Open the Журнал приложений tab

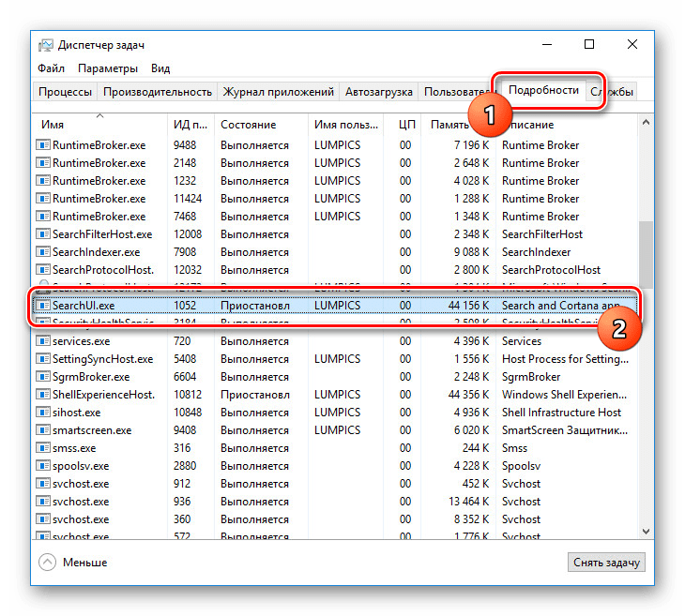(x=278, y=92)
